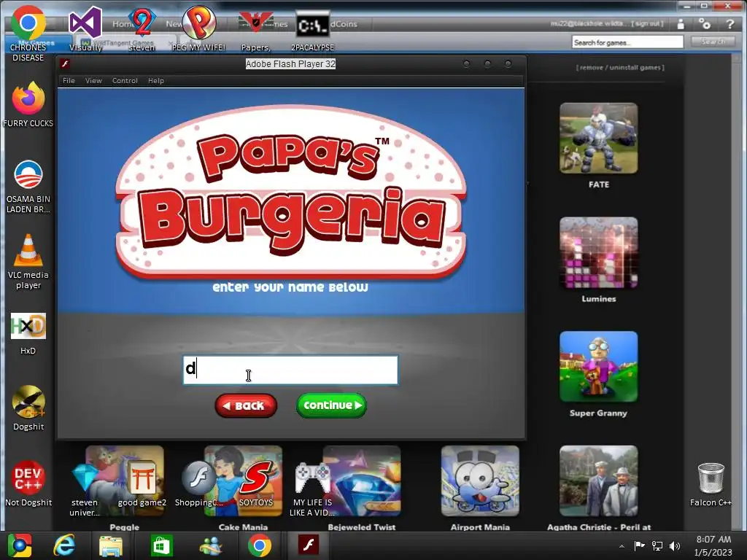Open the Messenger people taskbar icon
Screen dimensions: 747x560
click(x=211, y=545)
